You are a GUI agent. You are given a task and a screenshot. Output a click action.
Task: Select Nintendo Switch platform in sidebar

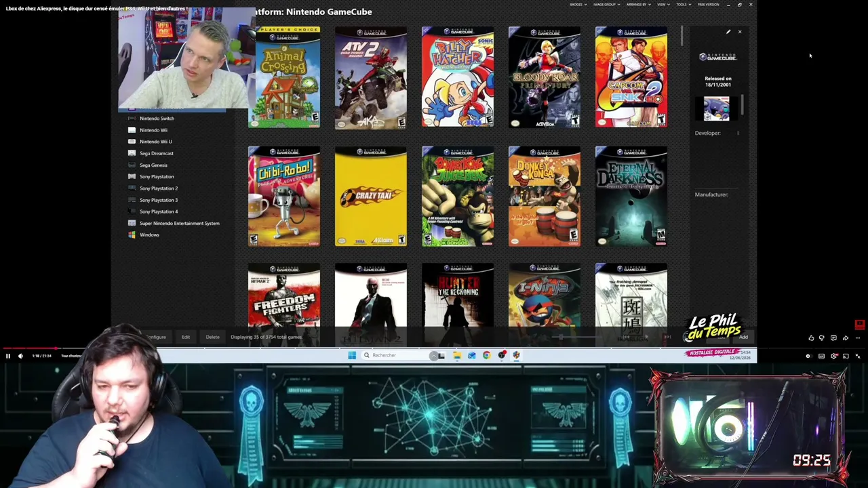(x=157, y=119)
